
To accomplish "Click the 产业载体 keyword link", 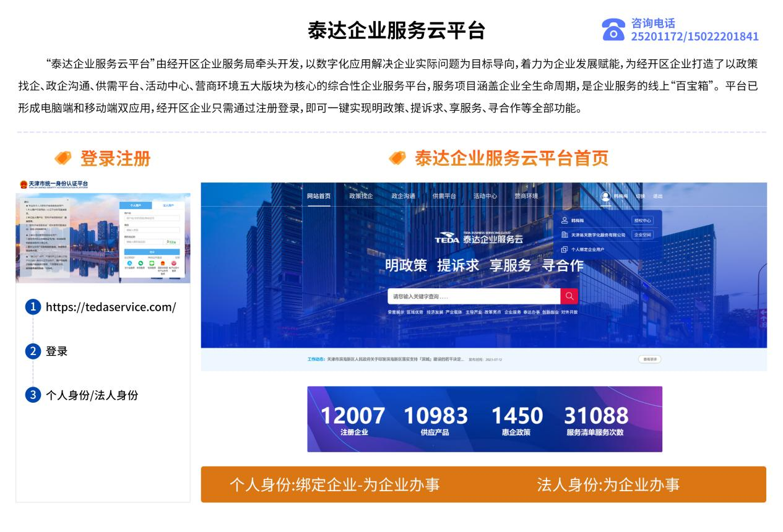I will click(454, 312).
